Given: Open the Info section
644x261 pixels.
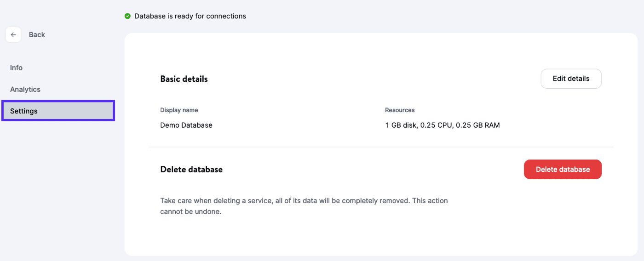Looking at the screenshot, I should click(x=17, y=68).
